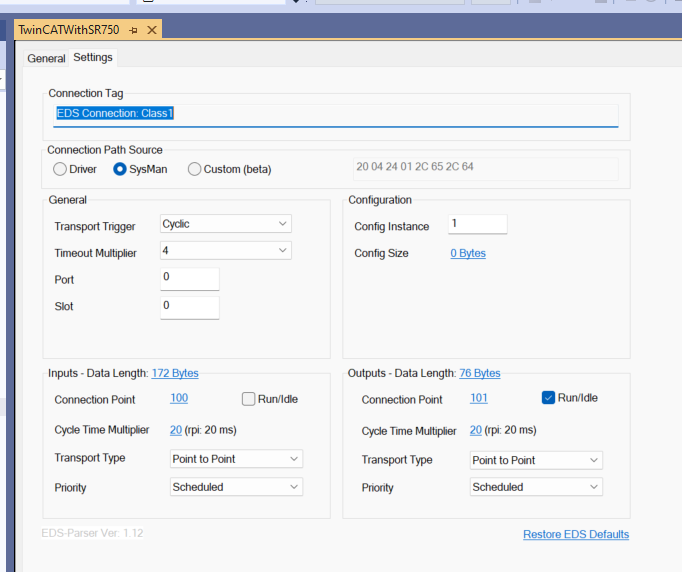Click Inputs Connection Point 100 link
Viewport: 682px width, 572px height.
(179, 398)
